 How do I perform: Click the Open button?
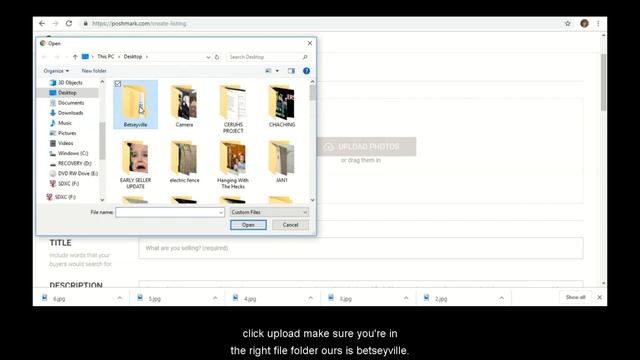coord(248,225)
